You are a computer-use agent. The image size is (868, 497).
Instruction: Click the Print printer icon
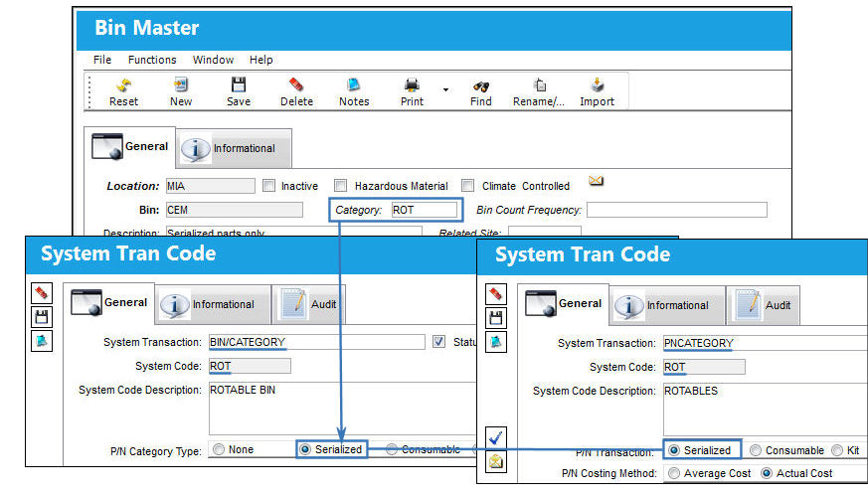pyautogui.click(x=412, y=84)
